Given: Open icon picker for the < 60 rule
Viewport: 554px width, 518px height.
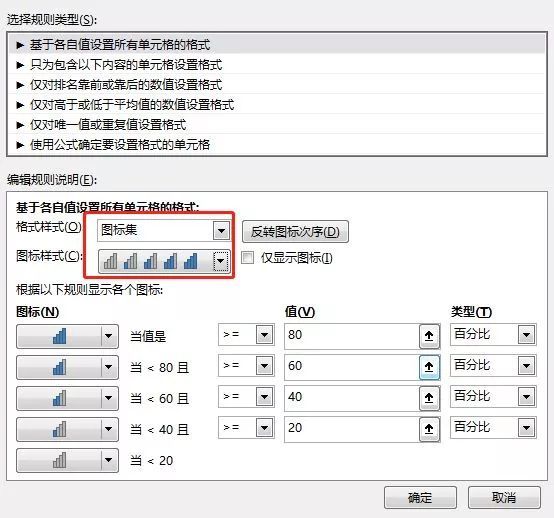Looking at the screenshot, I should (67, 398).
